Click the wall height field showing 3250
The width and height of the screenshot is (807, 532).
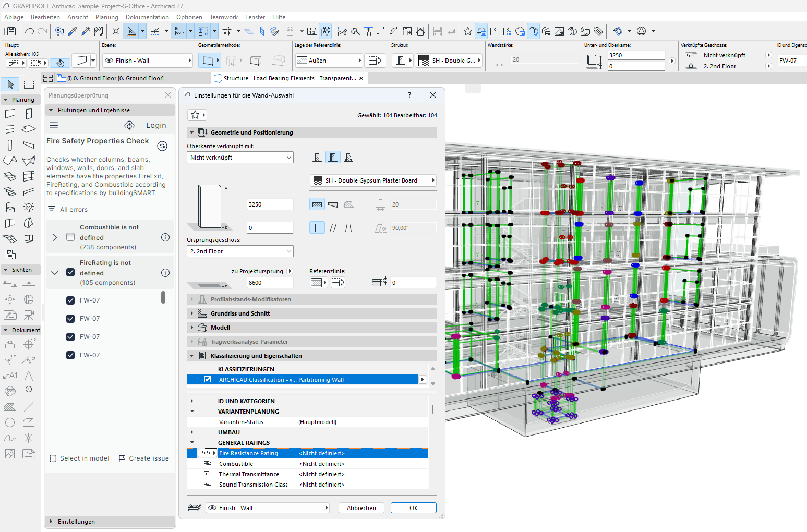[x=270, y=204]
